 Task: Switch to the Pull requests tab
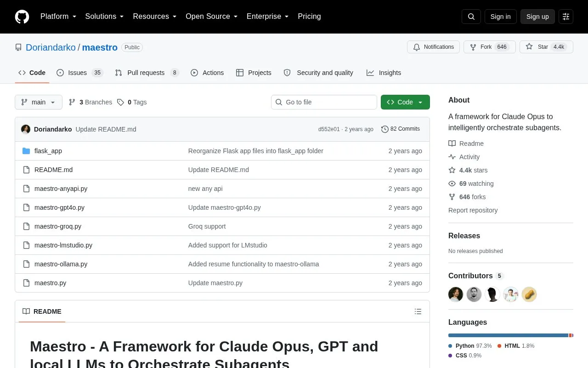tap(147, 73)
